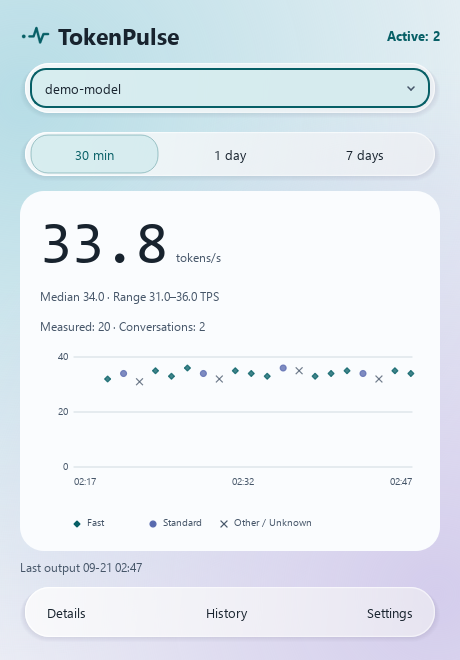Toggle the Standard legend entry
460x660 pixels.
(175, 523)
